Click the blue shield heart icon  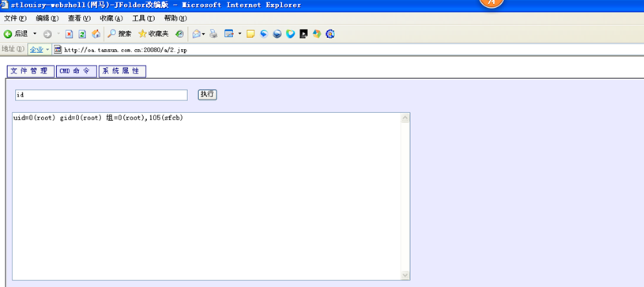[x=290, y=34]
